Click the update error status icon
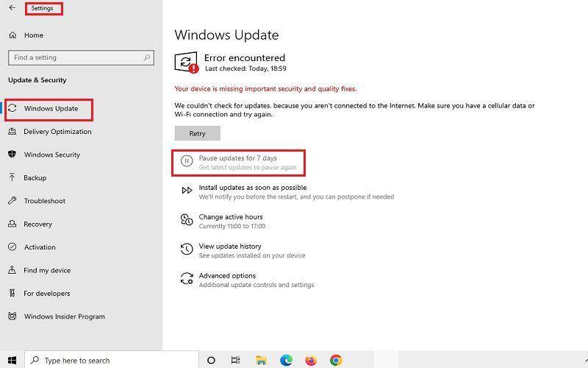 pos(187,63)
